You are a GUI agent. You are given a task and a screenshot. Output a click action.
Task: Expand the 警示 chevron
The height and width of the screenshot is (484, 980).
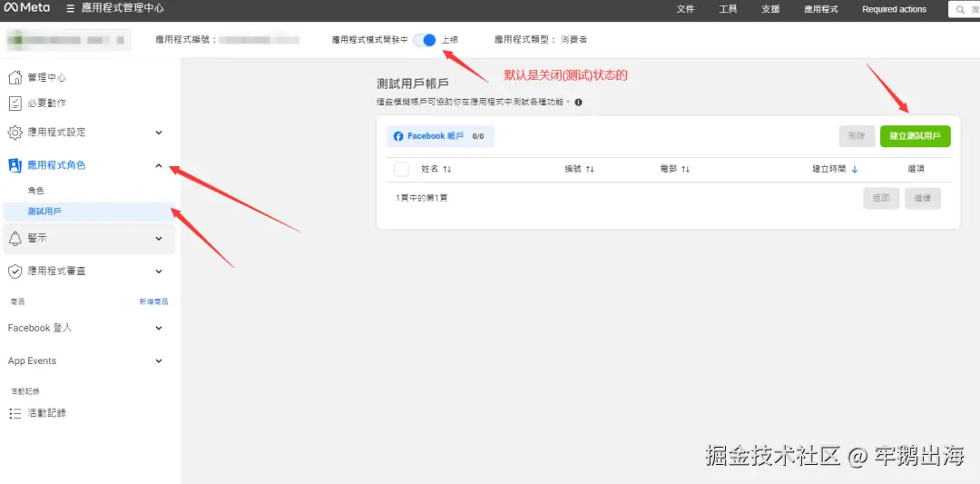point(159,238)
